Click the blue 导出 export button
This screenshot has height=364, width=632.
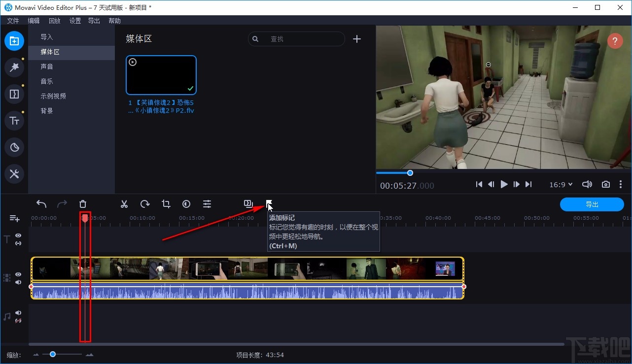592,204
